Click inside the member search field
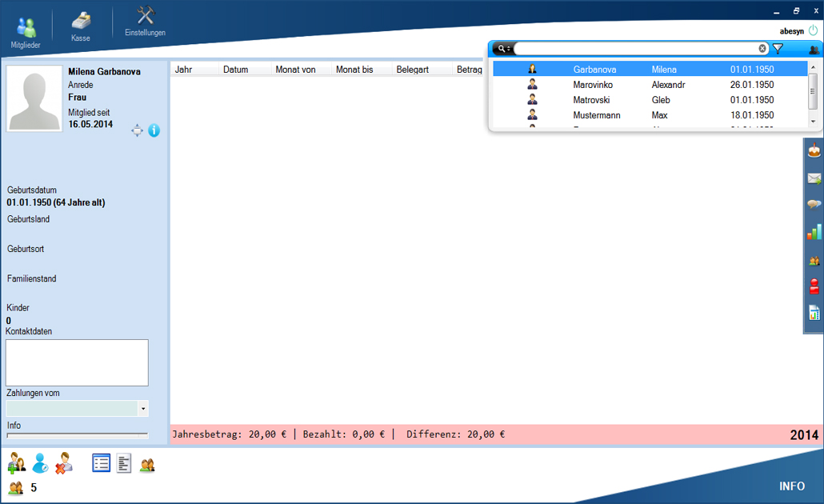This screenshot has width=824, height=504. 636,49
